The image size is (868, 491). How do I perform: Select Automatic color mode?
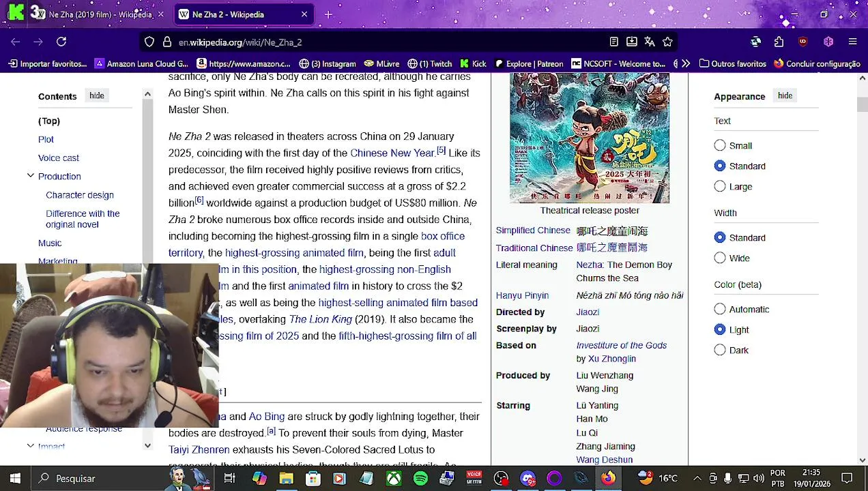pos(720,309)
